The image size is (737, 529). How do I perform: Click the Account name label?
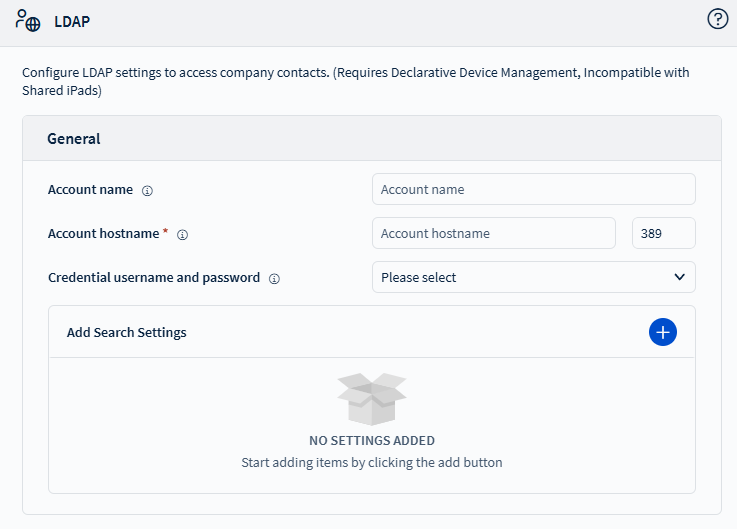click(x=90, y=189)
